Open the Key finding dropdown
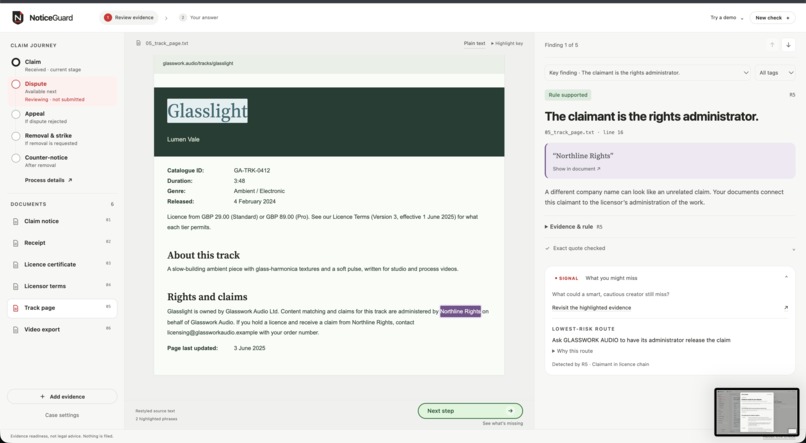Viewport: 806px width, 443px height. pos(648,73)
